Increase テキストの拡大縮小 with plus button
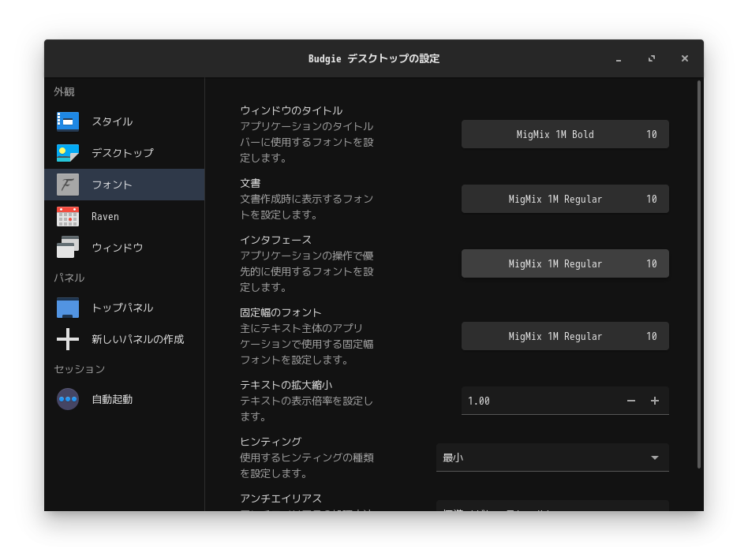The image size is (748, 560). click(x=655, y=401)
